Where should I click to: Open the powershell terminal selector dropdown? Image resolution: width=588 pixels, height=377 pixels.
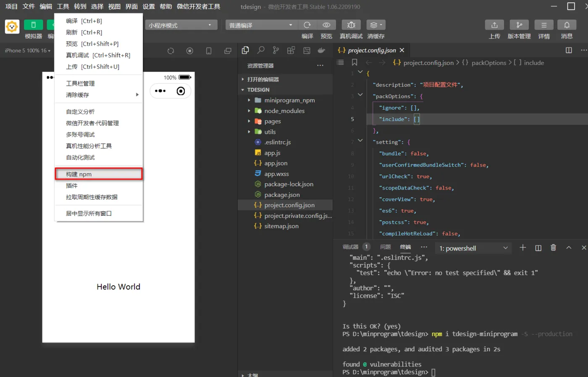tap(473, 248)
